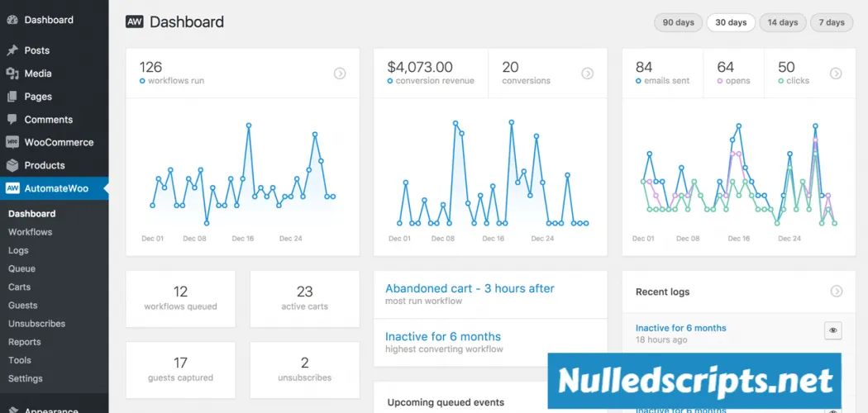Open Inactive for 6 months workflow link

[443, 336]
